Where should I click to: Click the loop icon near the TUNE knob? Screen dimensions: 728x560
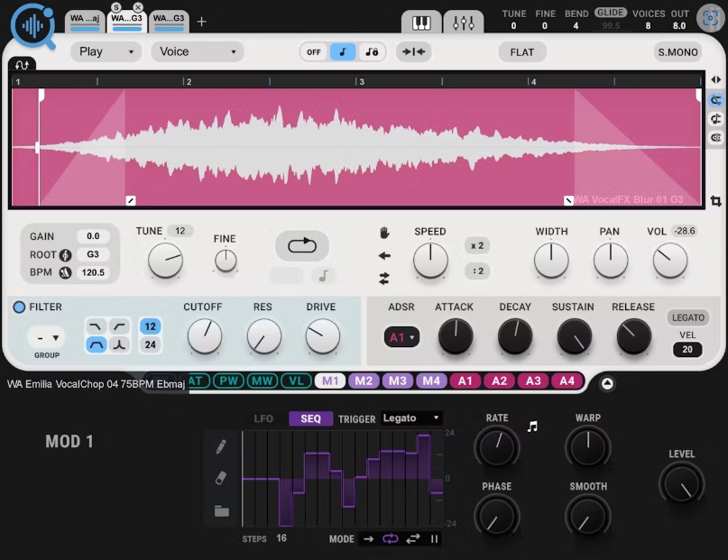(302, 245)
